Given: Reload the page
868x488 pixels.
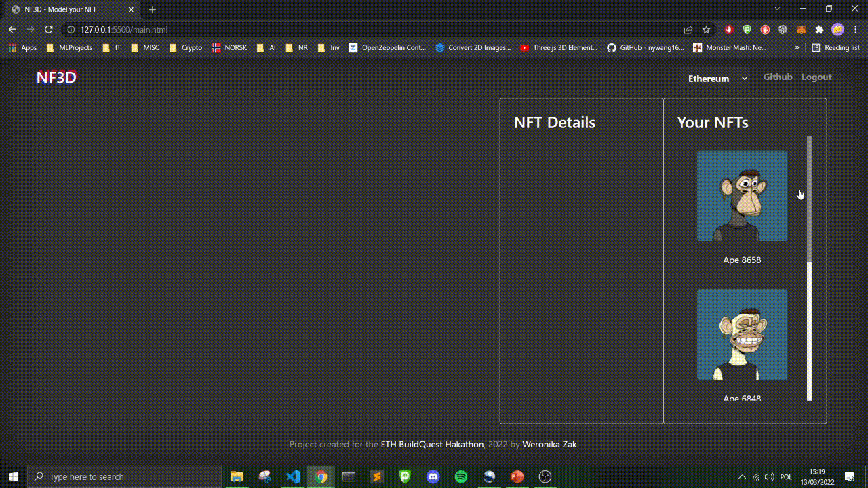Looking at the screenshot, I should (x=49, y=30).
